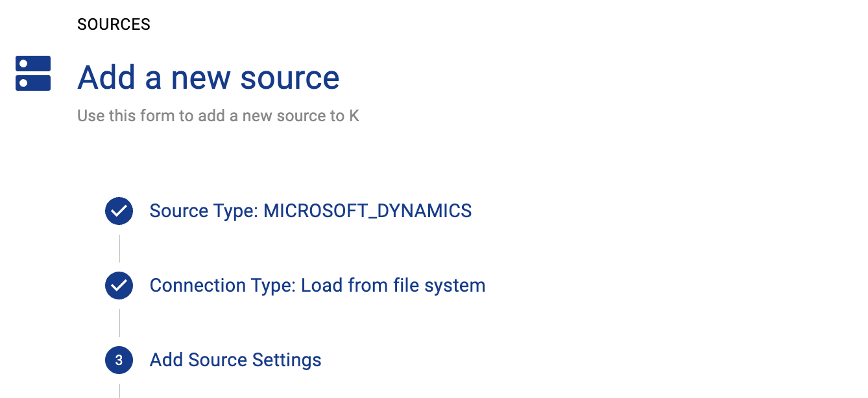Click the Source Type step checkmark icon
Screen dimensions: 868x398
point(119,211)
